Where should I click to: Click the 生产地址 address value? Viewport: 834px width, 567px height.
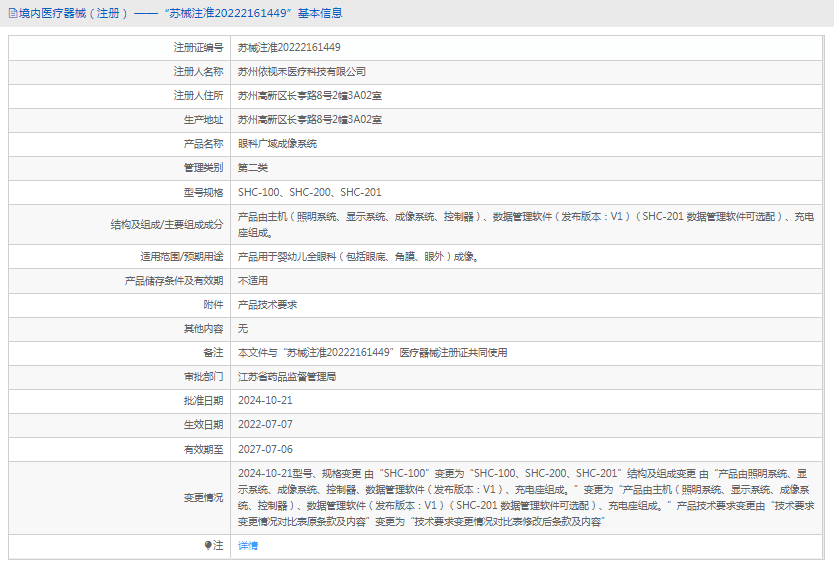click(309, 120)
